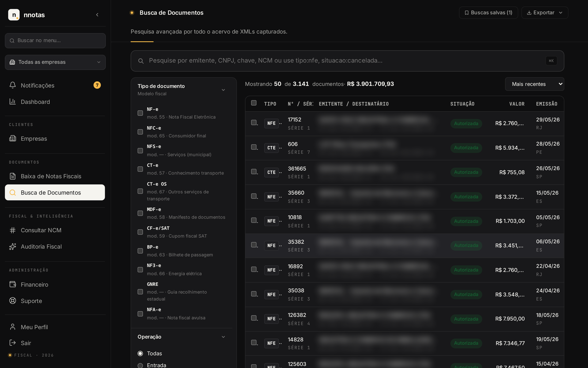The width and height of the screenshot is (588, 368).
Task: Select the Entrada operation radio button
Action: point(140,366)
